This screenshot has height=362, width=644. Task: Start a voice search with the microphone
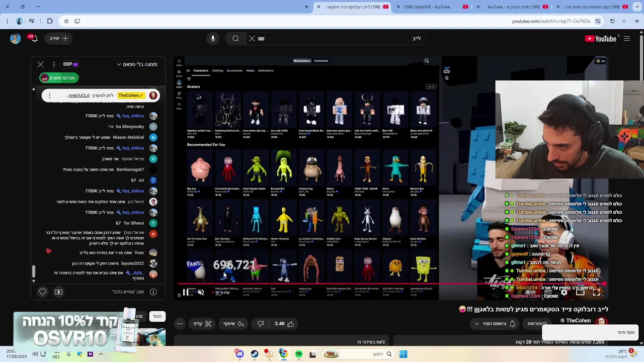(213, 39)
